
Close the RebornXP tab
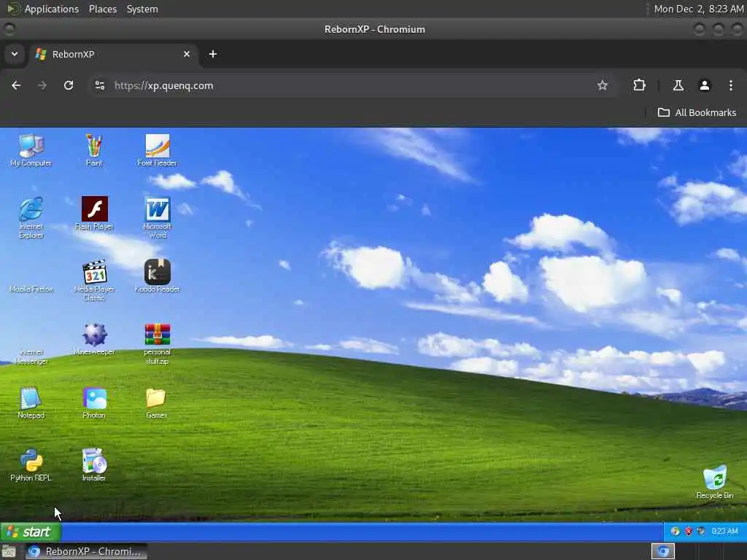point(187,54)
